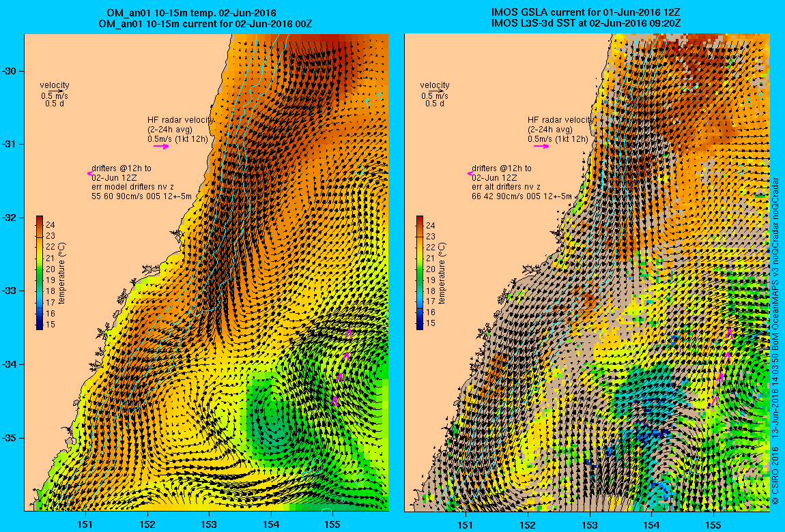This screenshot has width=785, height=532.
Task: Click the 'velocity' label in the right map
Action: (435, 85)
